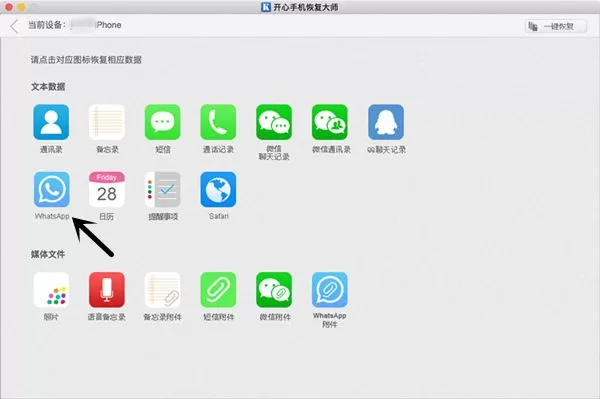
Task: Select the 短信 messages recovery icon
Action: (163, 122)
